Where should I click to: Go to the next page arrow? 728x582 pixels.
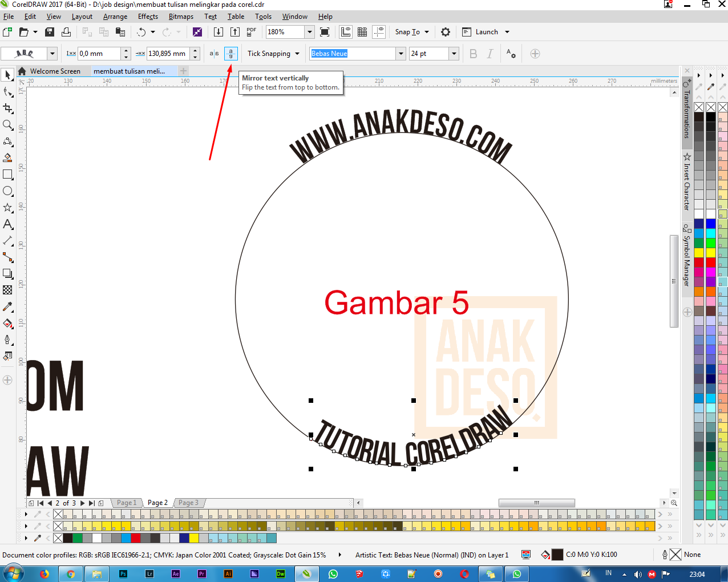pos(83,503)
